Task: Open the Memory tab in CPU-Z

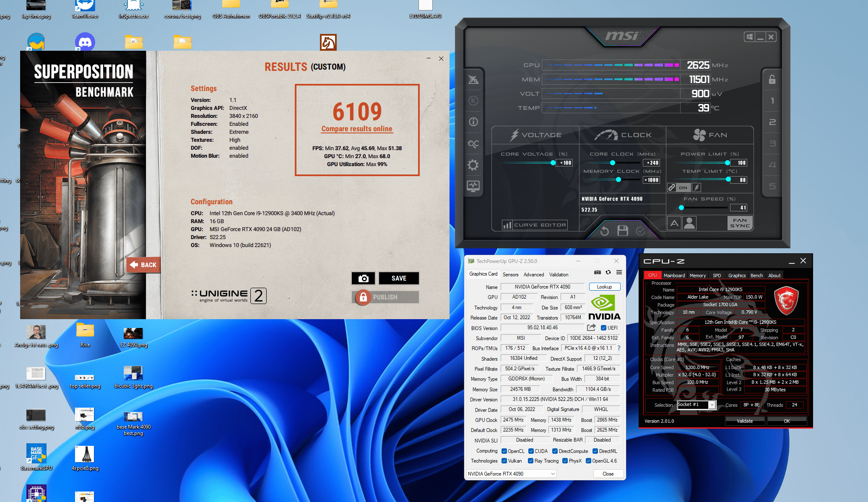Action: coord(698,276)
